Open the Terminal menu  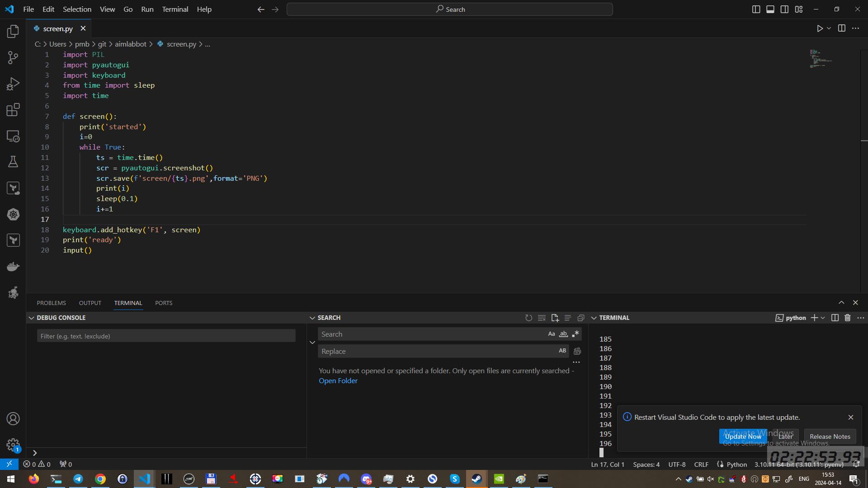tap(175, 9)
